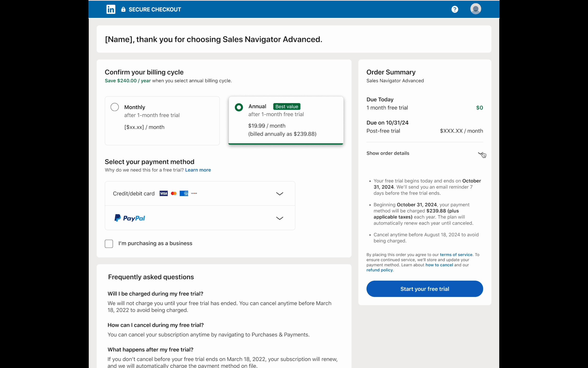Select the Monthly billing radio button
Screen dimensions: 588x368
(x=115, y=107)
